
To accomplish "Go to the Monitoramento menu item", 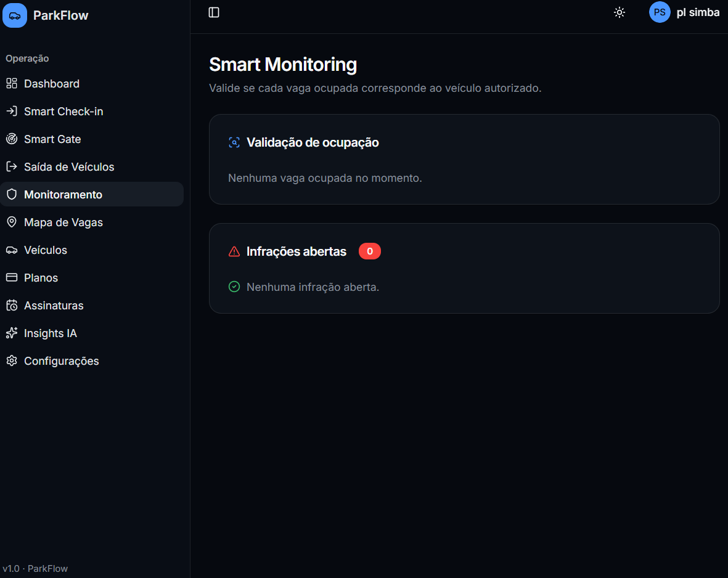I will click(92, 195).
